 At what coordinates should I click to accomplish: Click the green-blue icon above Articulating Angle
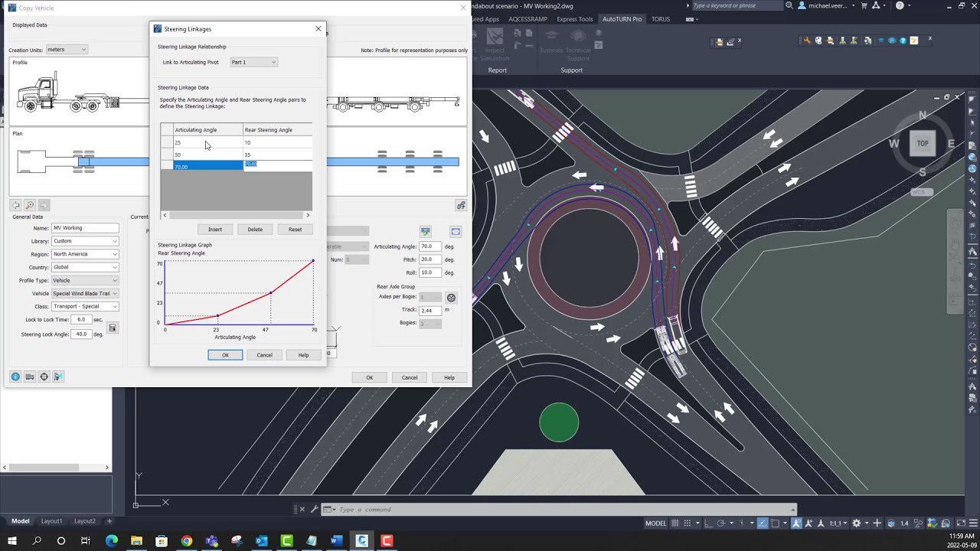click(426, 231)
